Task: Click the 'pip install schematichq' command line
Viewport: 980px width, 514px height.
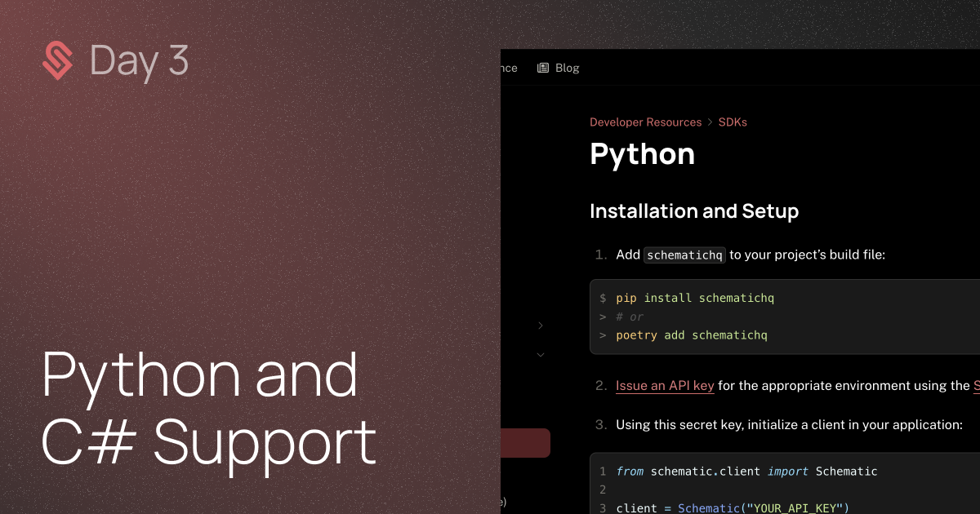Action: (x=694, y=298)
